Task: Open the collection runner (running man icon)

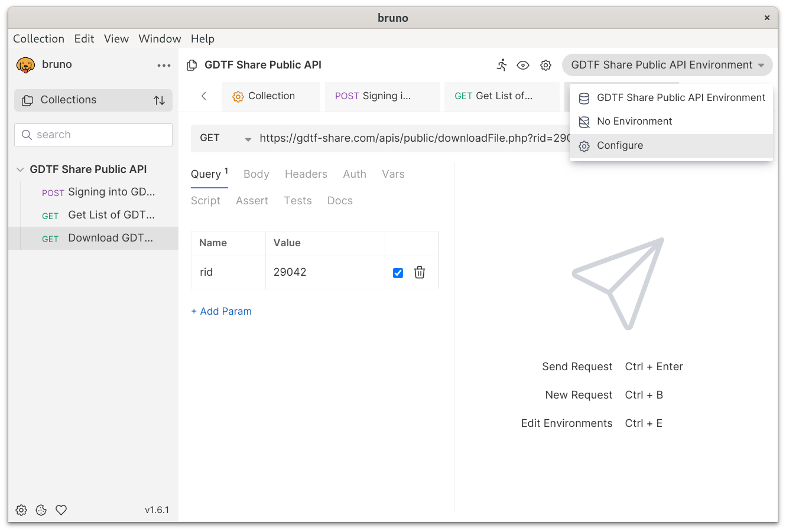Action: click(x=502, y=65)
